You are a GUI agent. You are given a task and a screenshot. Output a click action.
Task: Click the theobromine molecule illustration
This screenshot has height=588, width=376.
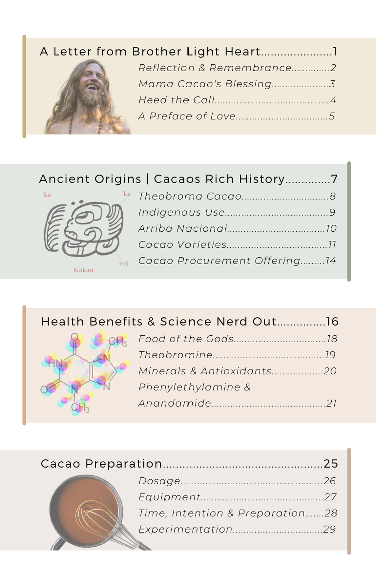pyautogui.click(x=85, y=373)
